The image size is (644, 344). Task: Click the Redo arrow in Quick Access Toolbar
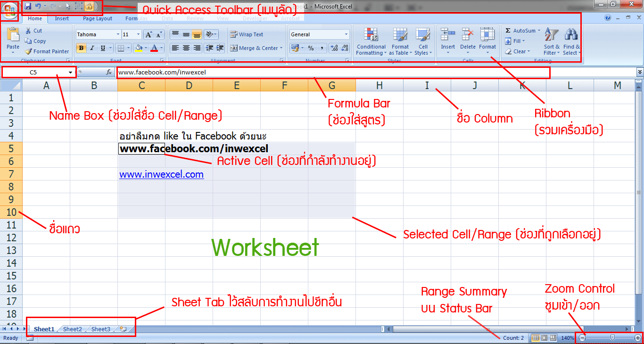point(53,6)
